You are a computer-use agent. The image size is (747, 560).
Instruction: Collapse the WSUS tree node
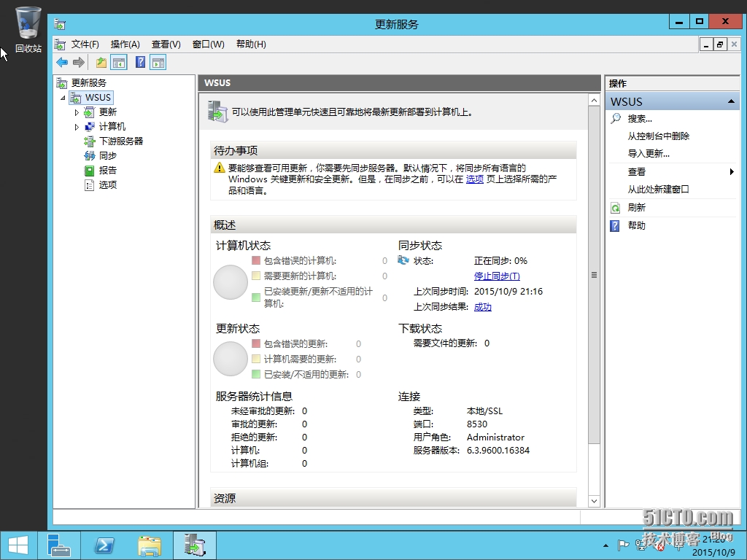pos(63,98)
